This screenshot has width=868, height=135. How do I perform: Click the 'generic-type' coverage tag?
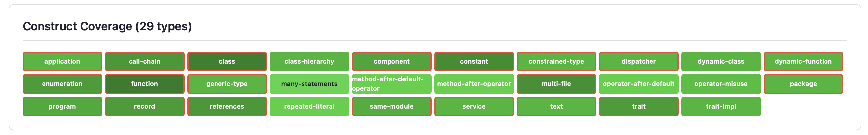point(227,84)
